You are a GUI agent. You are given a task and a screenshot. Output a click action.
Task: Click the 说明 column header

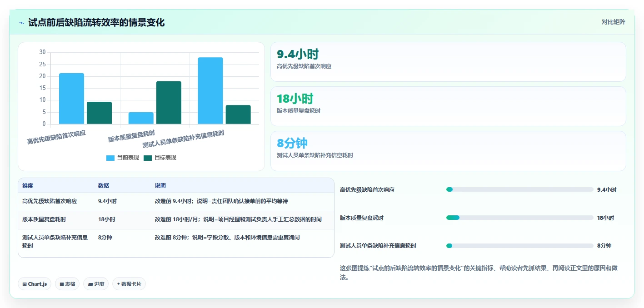(x=160, y=186)
